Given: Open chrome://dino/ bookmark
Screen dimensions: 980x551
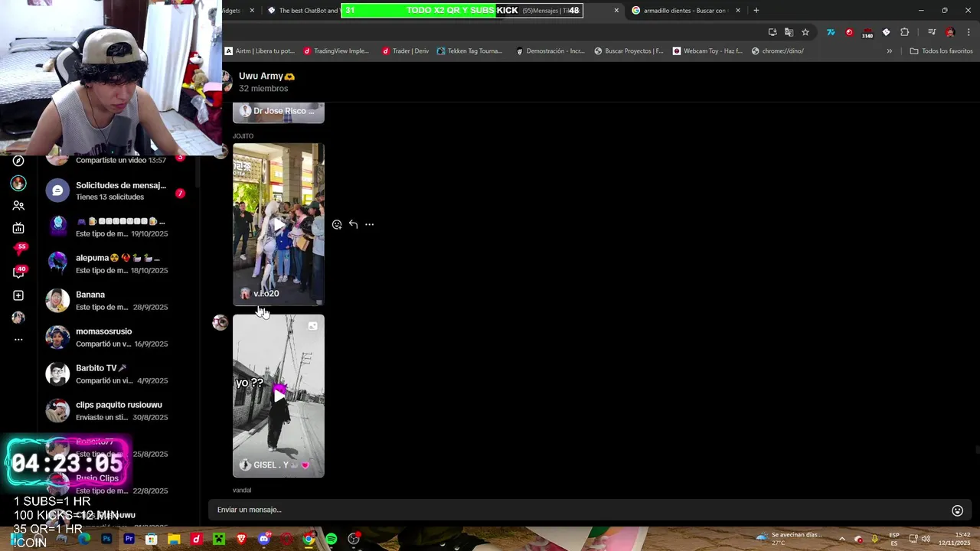Looking at the screenshot, I should click(x=778, y=51).
